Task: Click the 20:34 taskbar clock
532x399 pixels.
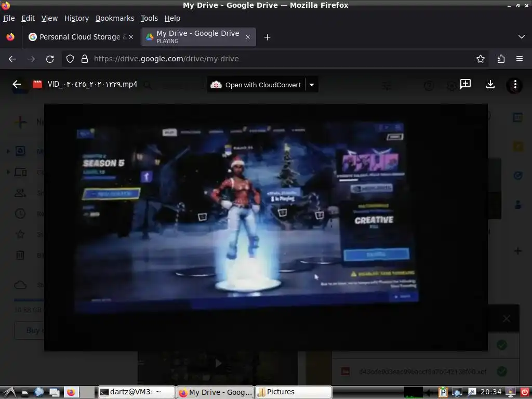Action: (490, 392)
